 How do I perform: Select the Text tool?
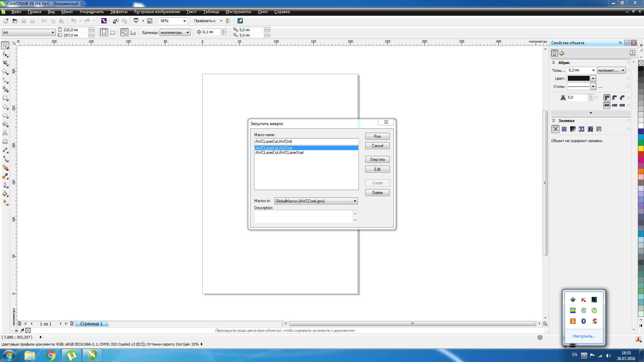(x=5, y=133)
